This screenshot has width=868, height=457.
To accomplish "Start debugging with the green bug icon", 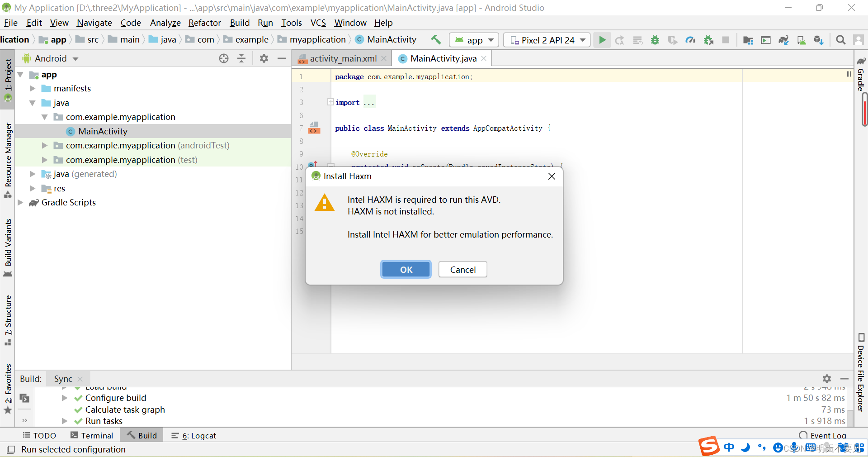I will [655, 40].
